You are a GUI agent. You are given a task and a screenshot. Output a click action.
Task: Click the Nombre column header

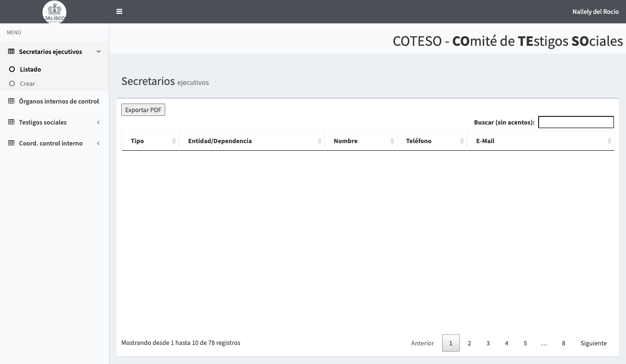point(361,141)
